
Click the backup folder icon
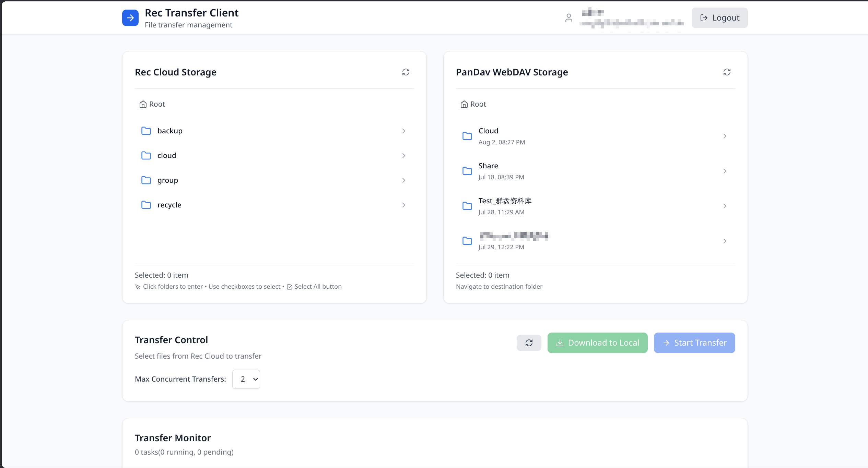(146, 131)
